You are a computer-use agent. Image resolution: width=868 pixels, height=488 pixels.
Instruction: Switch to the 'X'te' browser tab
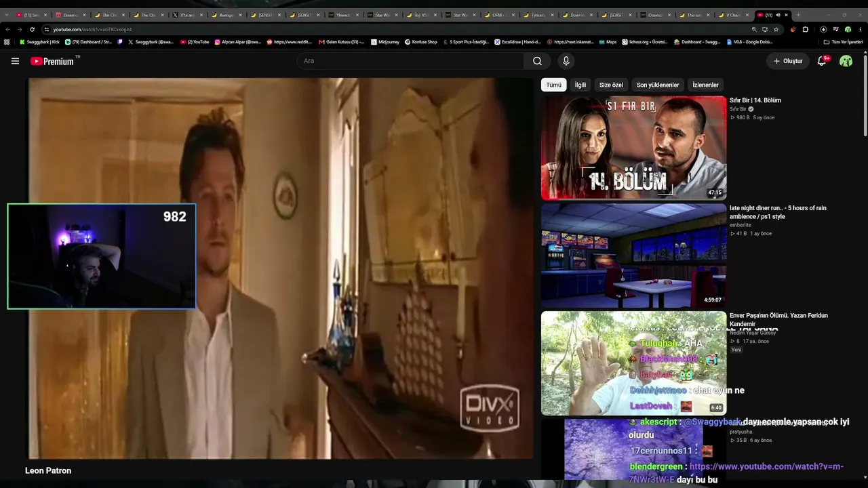click(187, 15)
